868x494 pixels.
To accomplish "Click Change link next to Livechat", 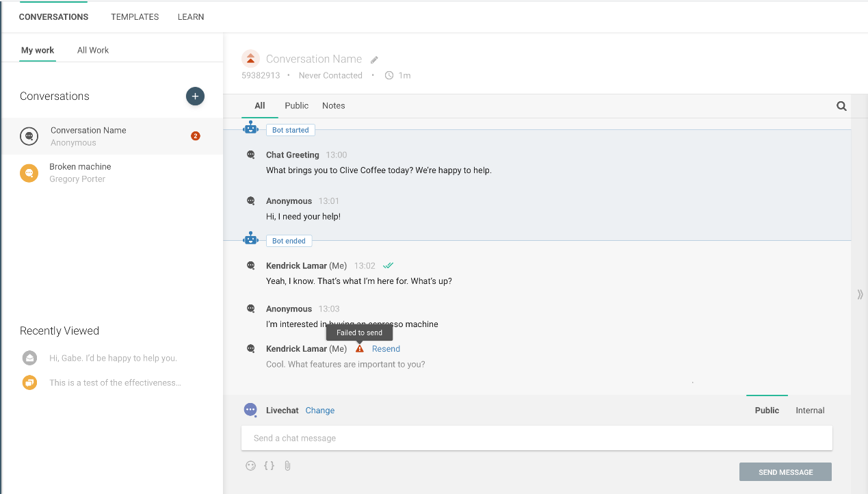I will (320, 411).
